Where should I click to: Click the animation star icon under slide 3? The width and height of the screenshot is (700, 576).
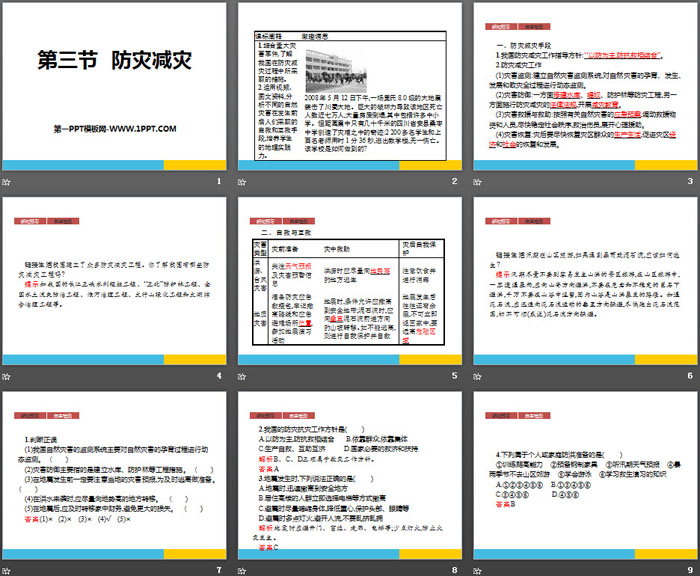[x=478, y=182]
